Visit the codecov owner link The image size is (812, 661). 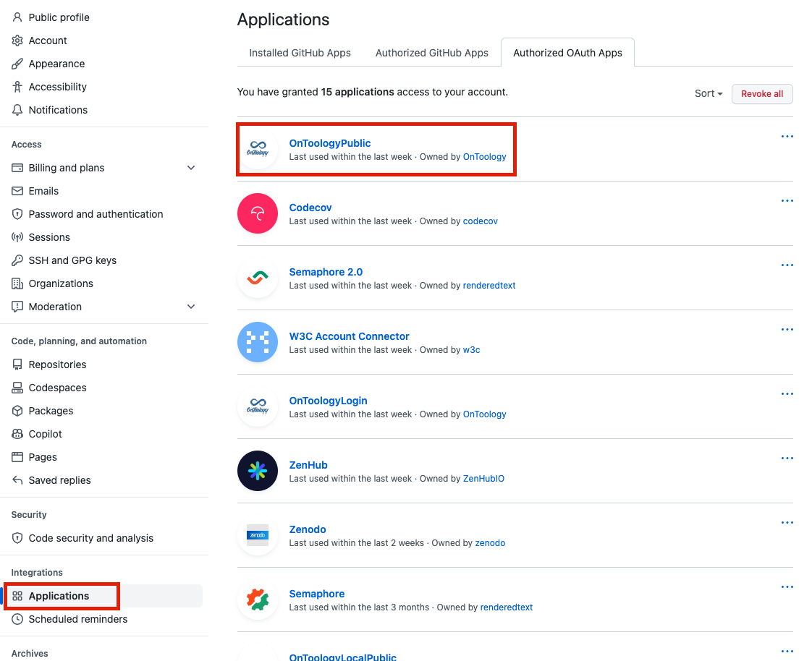[480, 221]
